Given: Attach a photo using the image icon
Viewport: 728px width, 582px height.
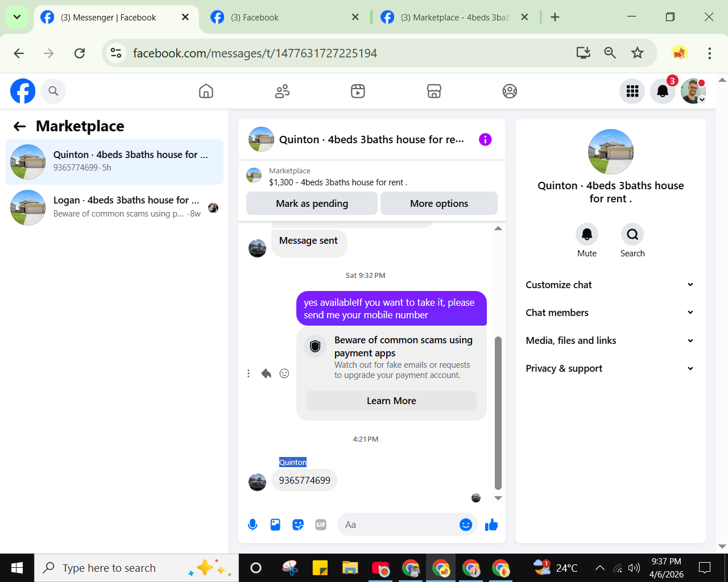Looking at the screenshot, I should pos(275,525).
